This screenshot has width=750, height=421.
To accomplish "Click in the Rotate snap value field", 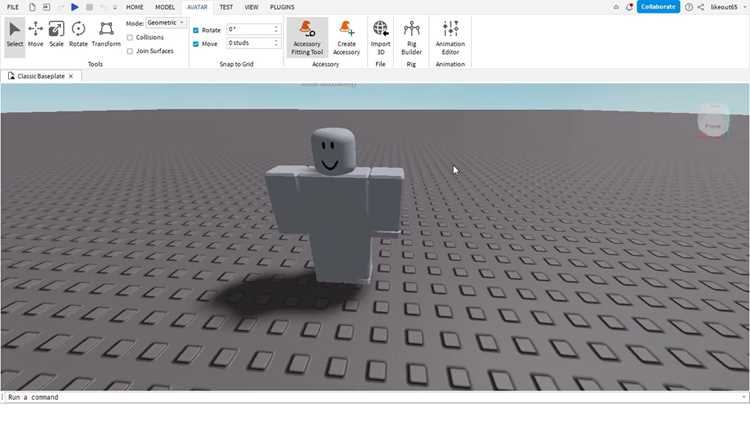I will [x=250, y=29].
